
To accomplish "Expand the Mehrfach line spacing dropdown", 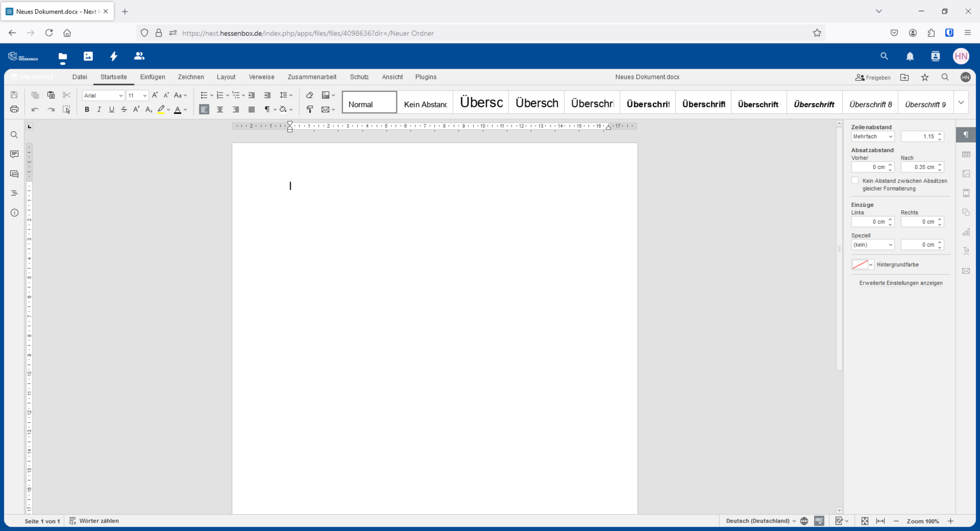I will click(x=872, y=137).
